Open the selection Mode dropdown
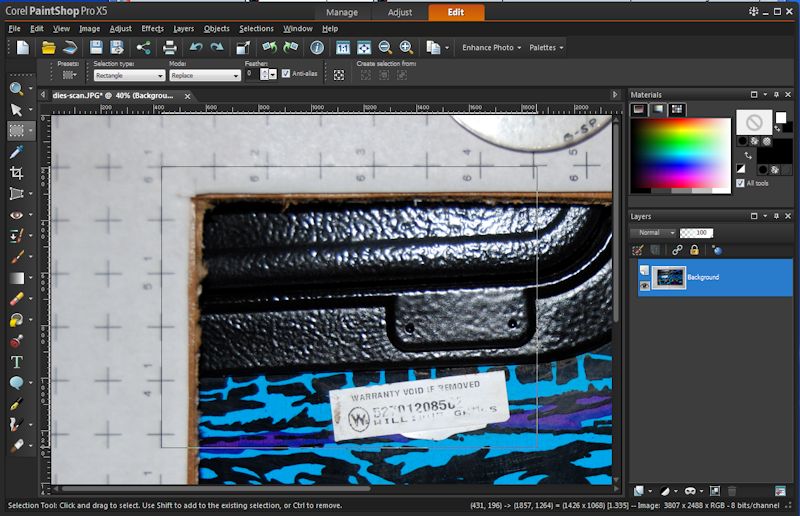 point(204,75)
